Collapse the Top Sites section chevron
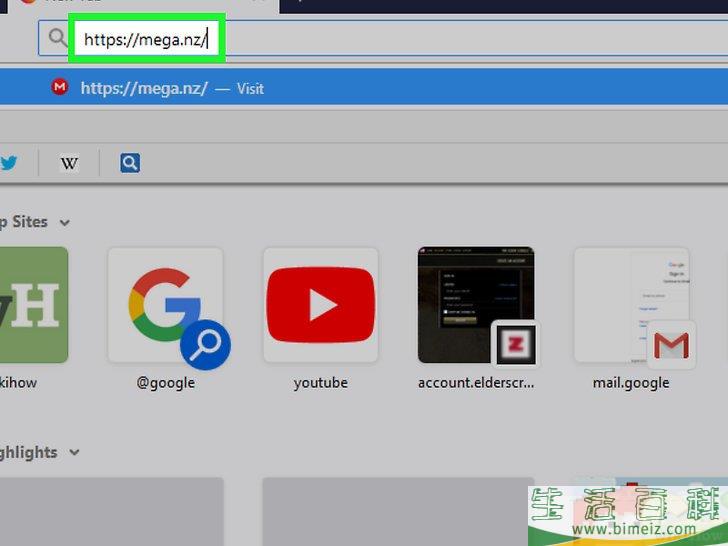Screen dimensions: 728x546 tap(65, 223)
